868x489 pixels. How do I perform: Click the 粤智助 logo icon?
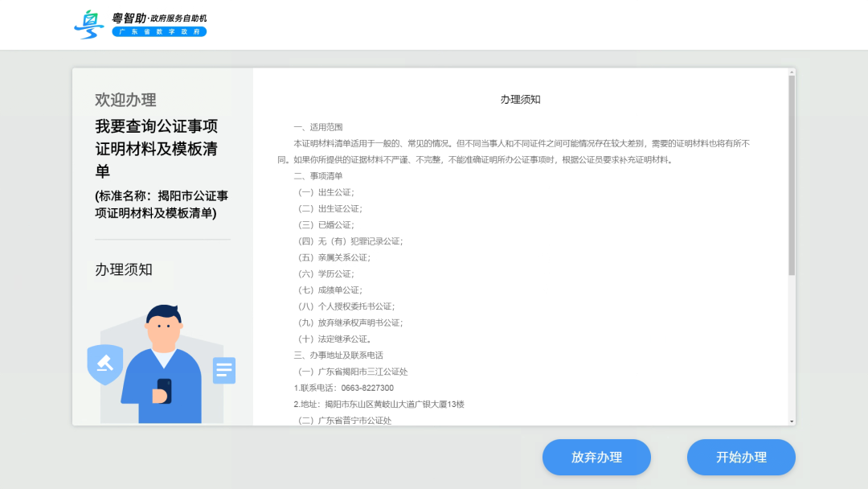point(87,23)
